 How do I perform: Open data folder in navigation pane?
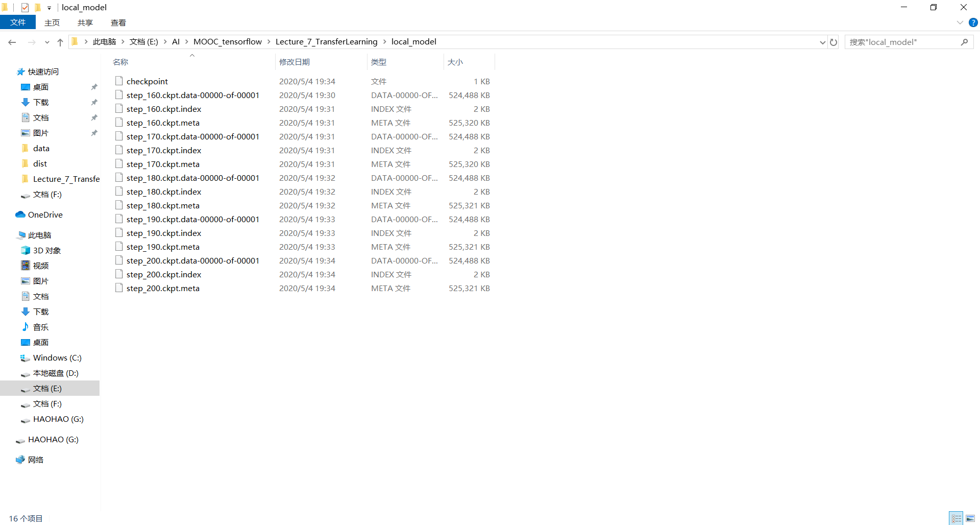point(41,148)
